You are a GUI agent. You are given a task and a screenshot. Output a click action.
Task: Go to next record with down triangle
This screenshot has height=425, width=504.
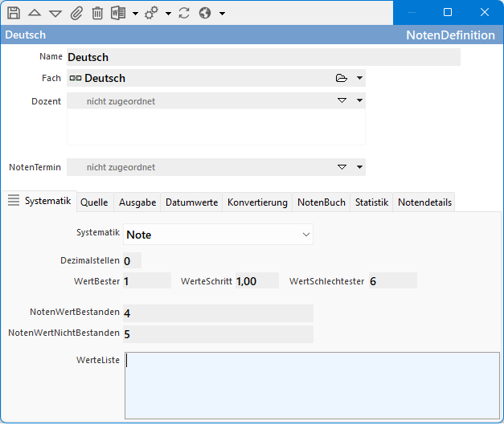click(x=55, y=13)
